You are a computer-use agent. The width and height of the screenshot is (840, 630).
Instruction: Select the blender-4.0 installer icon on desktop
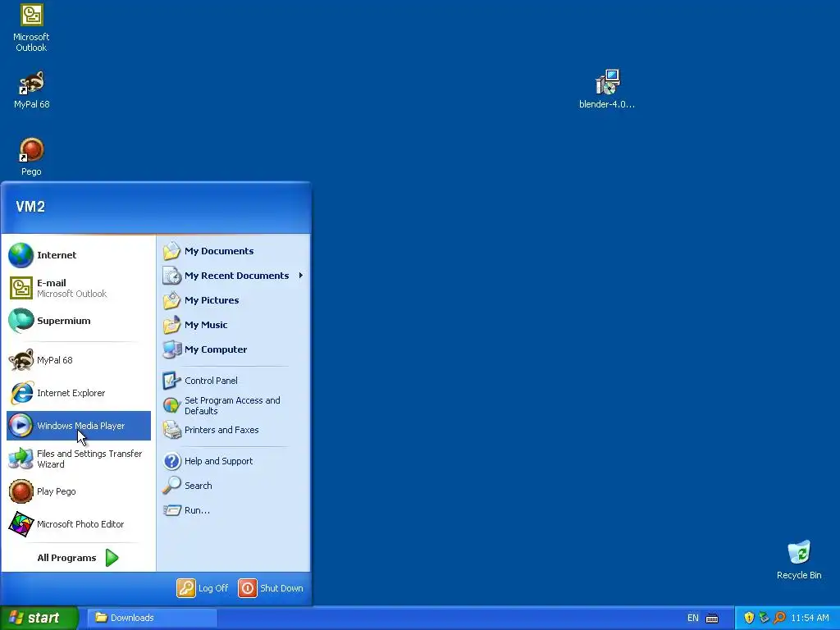click(x=607, y=89)
